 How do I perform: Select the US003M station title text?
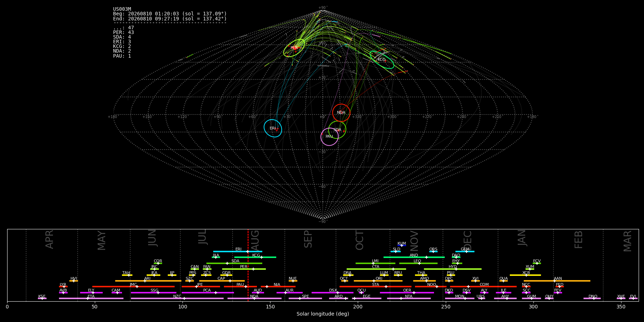(x=122, y=9)
